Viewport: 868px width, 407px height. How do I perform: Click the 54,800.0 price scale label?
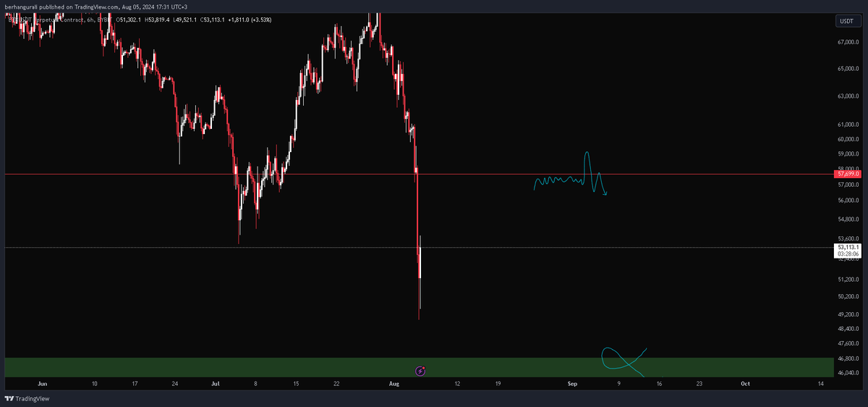coord(848,219)
